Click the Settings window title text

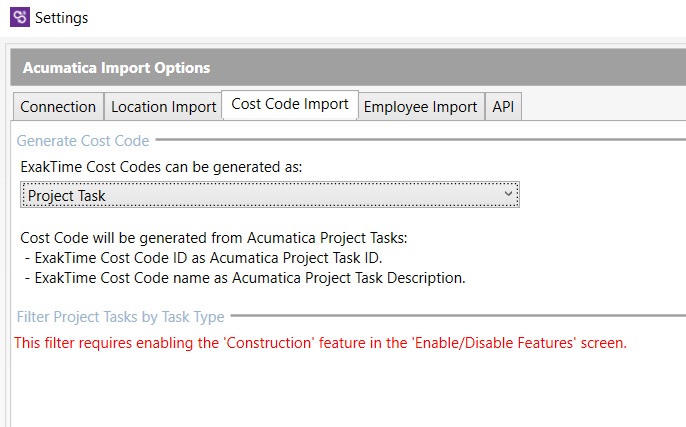point(61,18)
